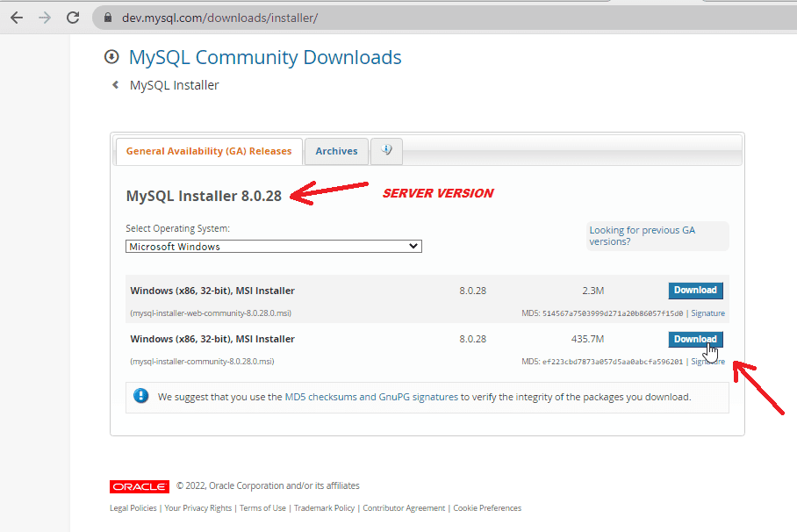Open Signature link for 435.7M installer
The image size is (797, 532).
pyautogui.click(x=707, y=362)
